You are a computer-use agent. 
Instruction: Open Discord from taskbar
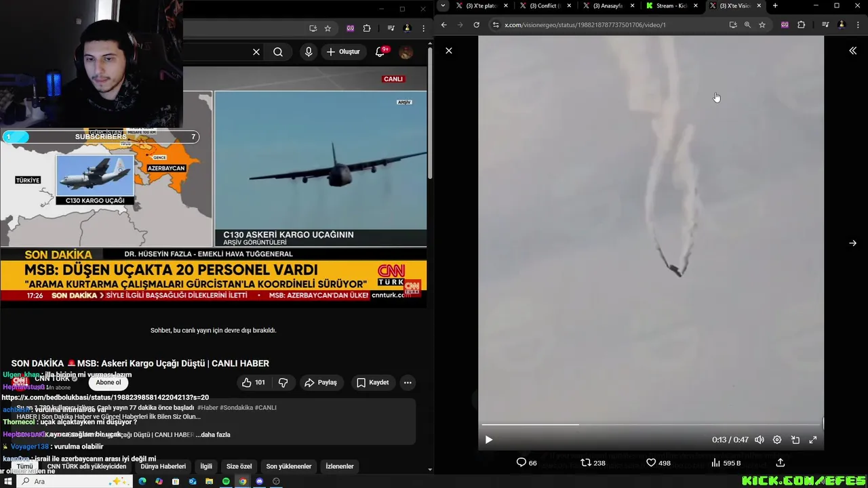click(259, 481)
